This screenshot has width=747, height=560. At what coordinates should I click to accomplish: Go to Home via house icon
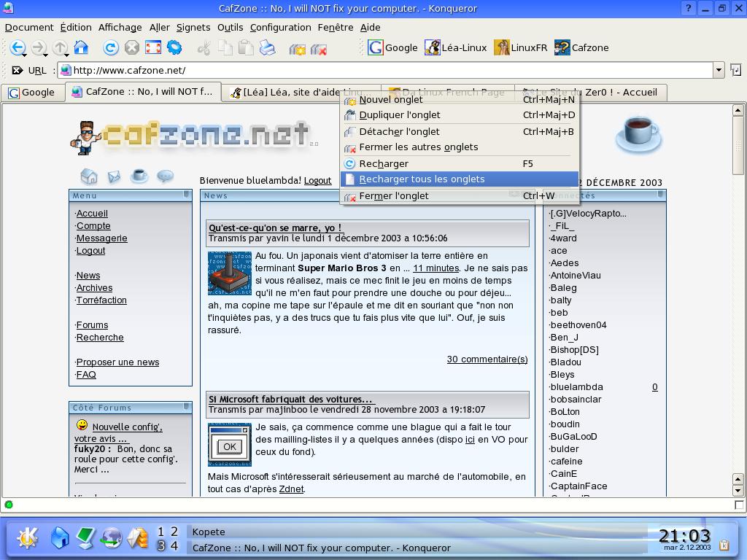pos(82,47)
